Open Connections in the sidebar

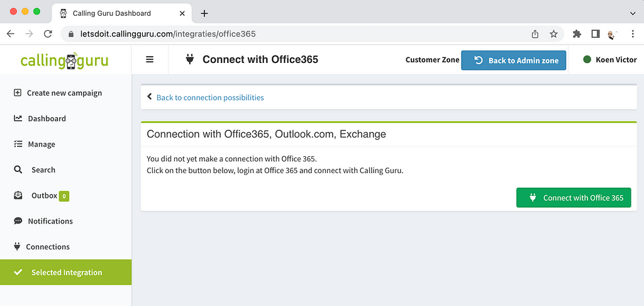point(65,247)
